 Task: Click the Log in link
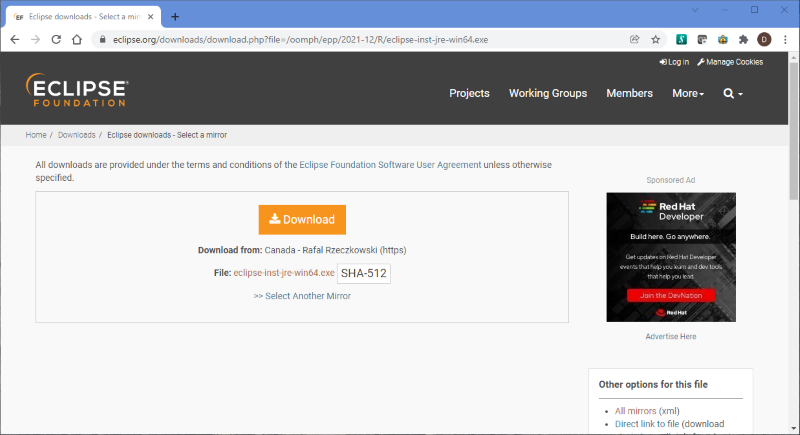click(x=674, y=62)
